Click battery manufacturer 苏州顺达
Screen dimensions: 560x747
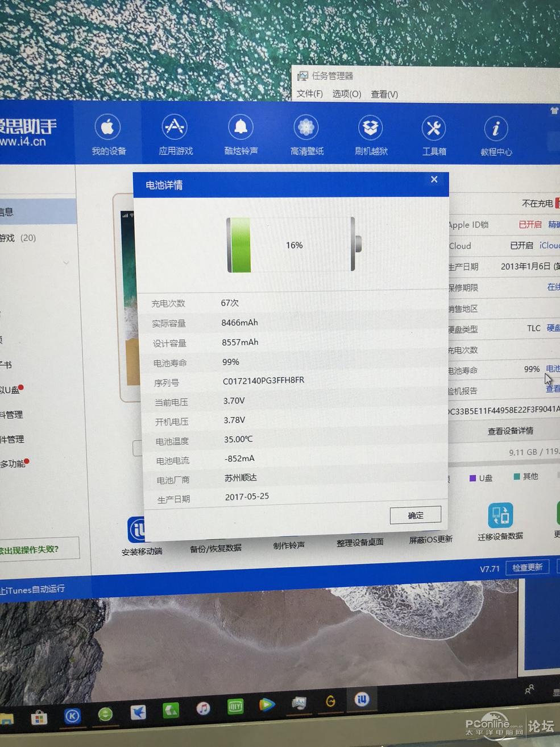pos(240,478)
